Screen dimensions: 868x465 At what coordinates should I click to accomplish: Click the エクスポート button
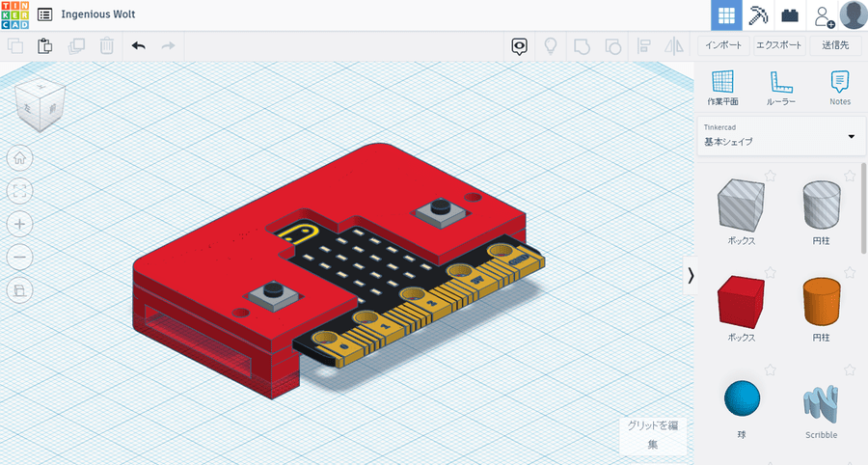[x=779, y=45]
